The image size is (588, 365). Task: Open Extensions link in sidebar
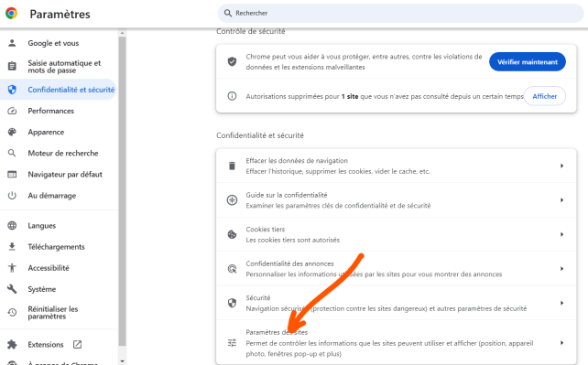click(x=46, y=344)
